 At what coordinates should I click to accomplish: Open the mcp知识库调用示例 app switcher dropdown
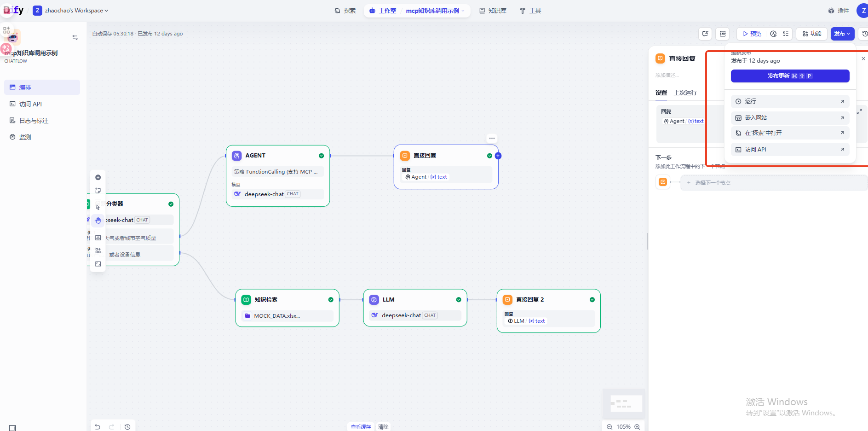point(435,11)
